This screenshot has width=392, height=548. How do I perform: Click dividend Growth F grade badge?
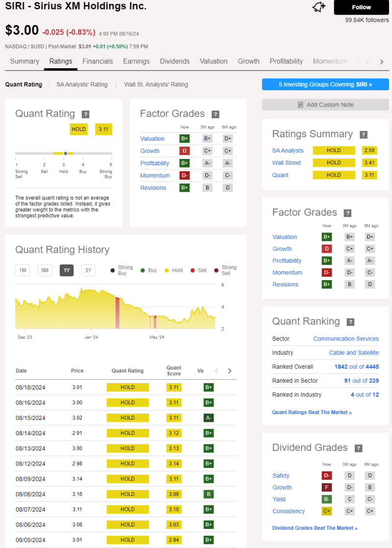point(327,488)
